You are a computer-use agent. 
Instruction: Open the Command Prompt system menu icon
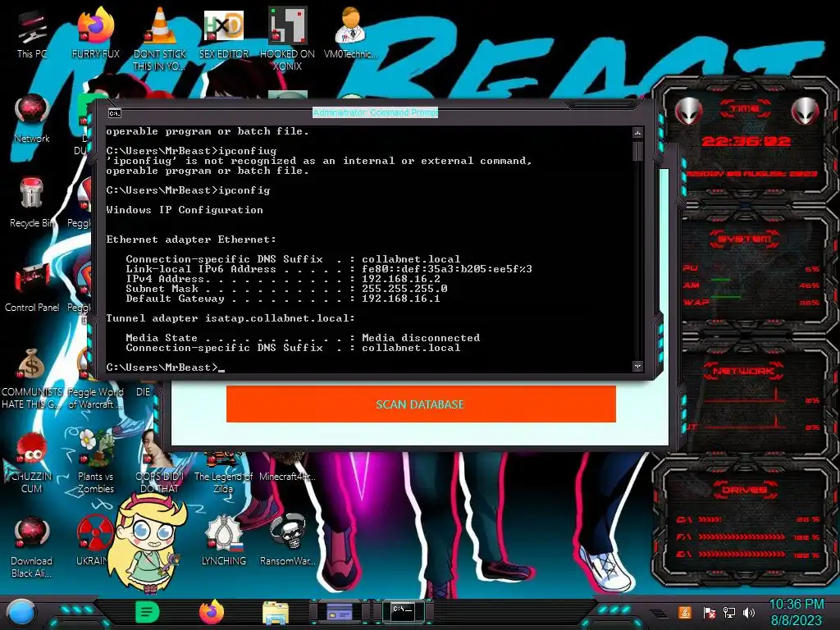pyautogui.click(x=115, y=113)
